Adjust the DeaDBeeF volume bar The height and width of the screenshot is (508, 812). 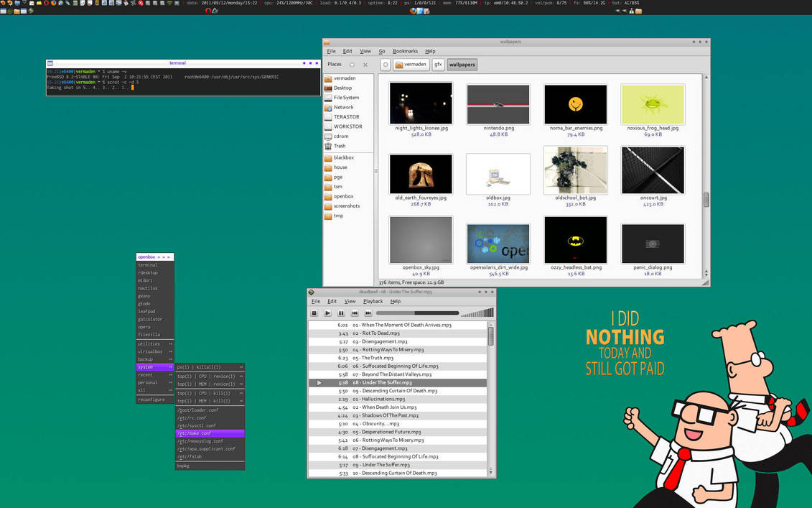477,312
